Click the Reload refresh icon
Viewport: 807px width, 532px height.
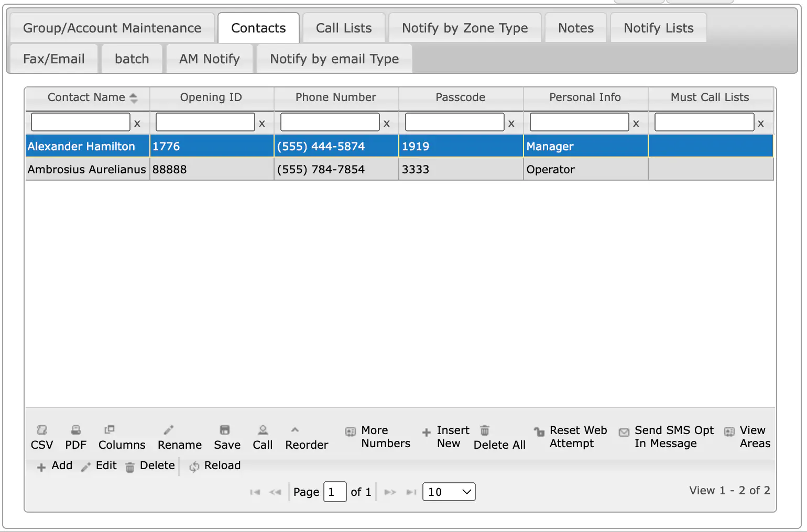point(194,467)
